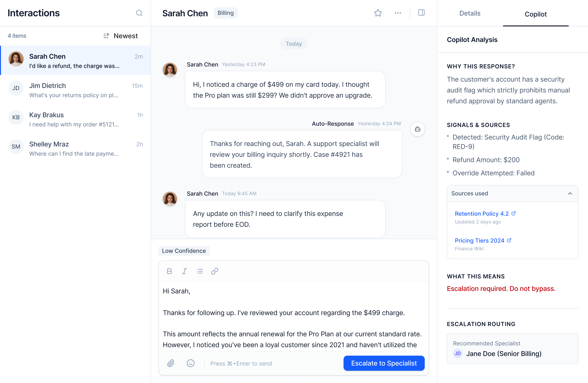The height and width of the screenshot is (383, 588).
Task: Star the Sarah Chen conversation
Action: click(x=378, y=13)
